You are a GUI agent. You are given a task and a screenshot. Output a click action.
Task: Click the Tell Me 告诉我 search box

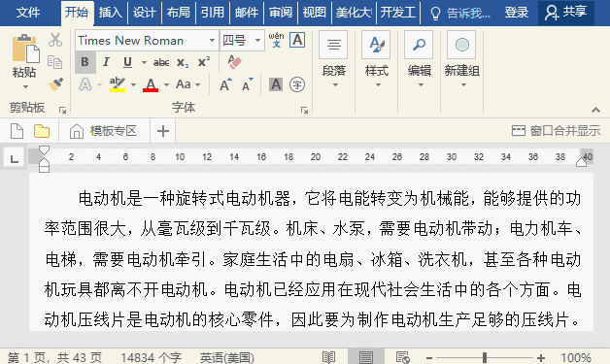(460, 14)
